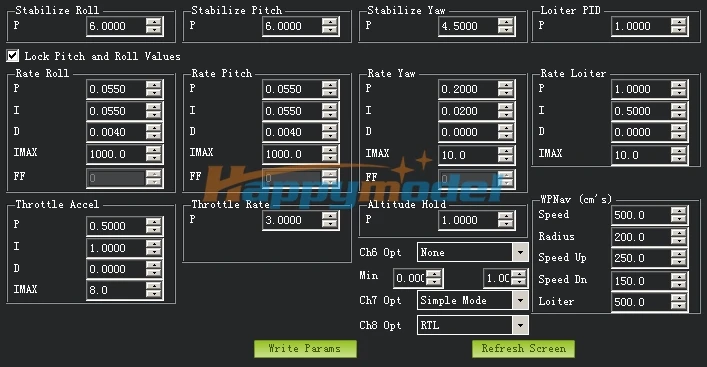Click Rate Loiter IMAX spinner arrows
This screenshot has height=367, width=707.
click(679, 155)
